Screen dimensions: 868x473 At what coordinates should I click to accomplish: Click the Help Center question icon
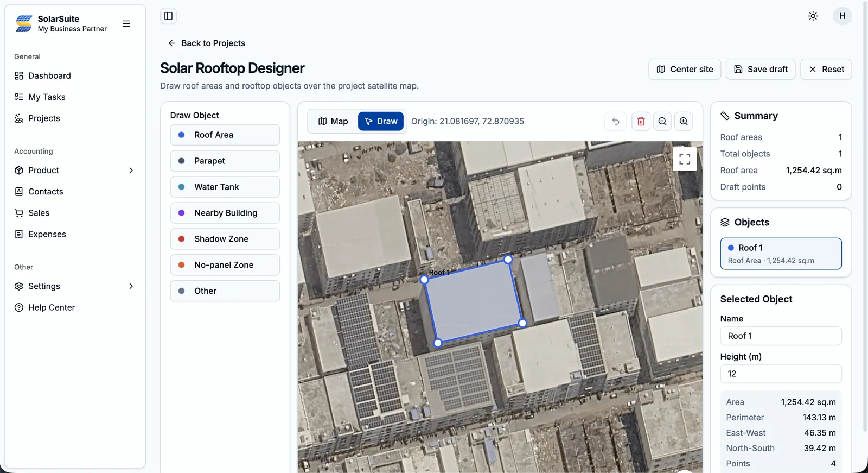(x=19, y=307)
